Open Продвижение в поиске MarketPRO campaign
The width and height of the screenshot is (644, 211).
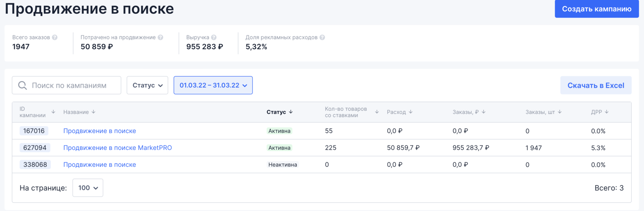pos(117,148)
